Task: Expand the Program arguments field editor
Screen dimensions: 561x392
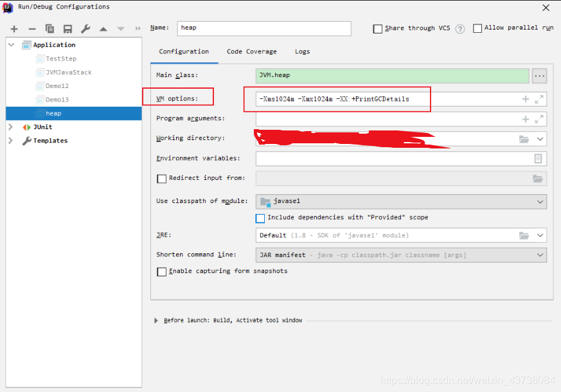Action: pyautogui.click(x=539, y=119)
